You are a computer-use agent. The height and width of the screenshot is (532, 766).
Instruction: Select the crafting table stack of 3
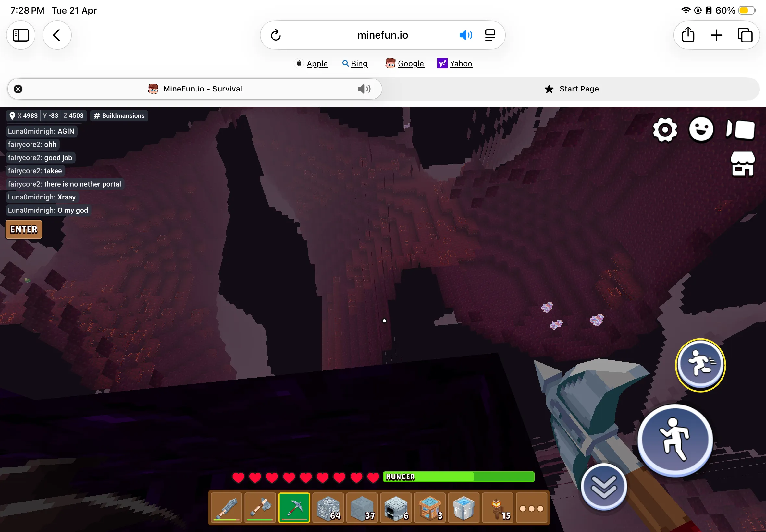(430, 508)
